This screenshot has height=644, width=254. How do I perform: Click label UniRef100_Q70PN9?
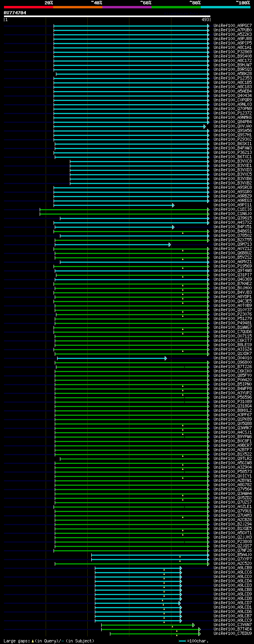(233, 109)
